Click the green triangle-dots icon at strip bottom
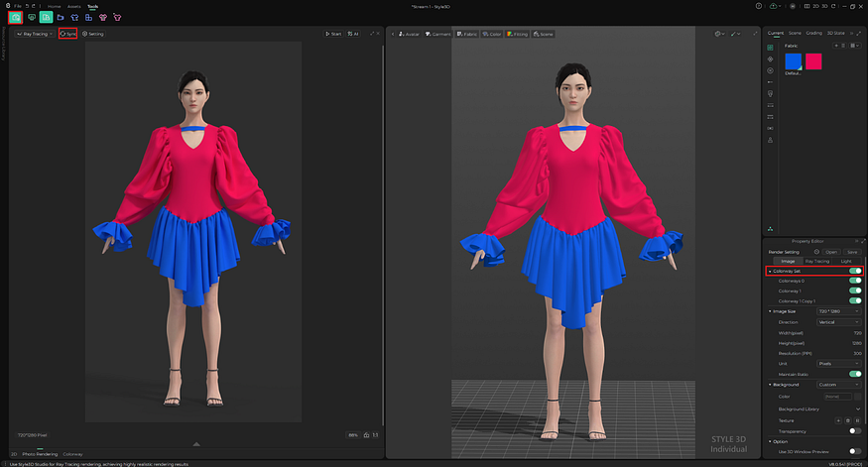Viewport: 868px width, 467px height. click(770, 229)
